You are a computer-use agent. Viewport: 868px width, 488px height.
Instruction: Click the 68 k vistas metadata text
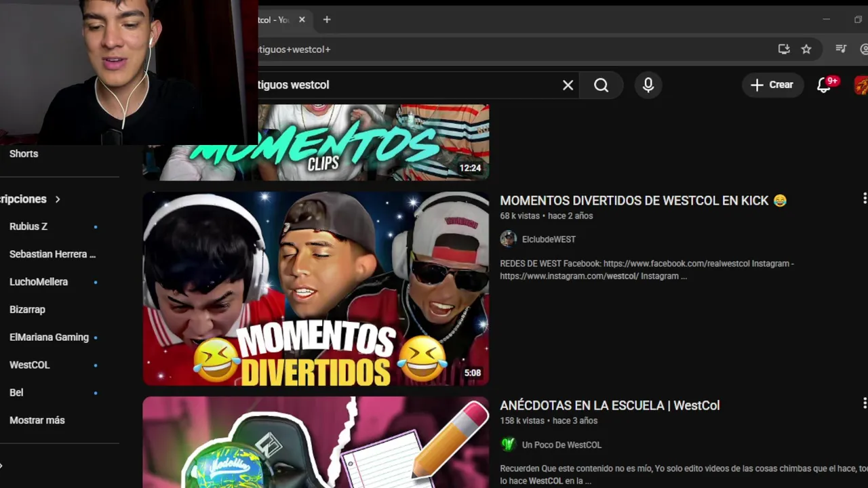tap(519, 216)
